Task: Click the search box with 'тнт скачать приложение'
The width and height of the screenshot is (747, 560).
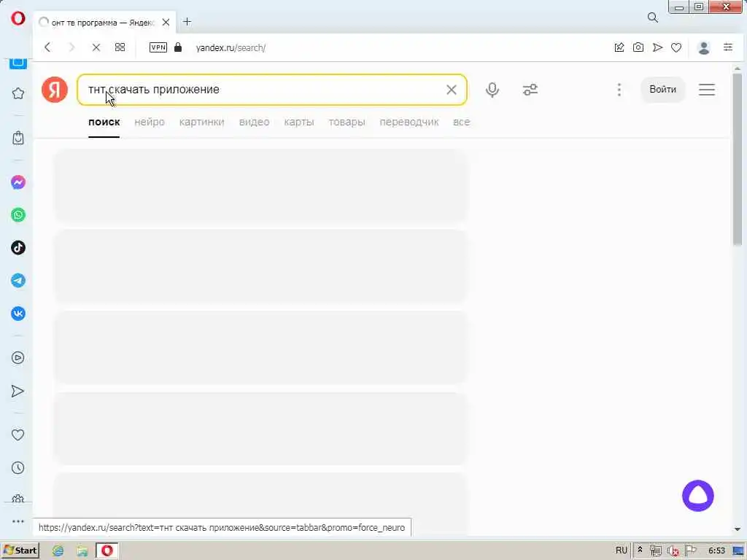Action: (x=271, y=90)
